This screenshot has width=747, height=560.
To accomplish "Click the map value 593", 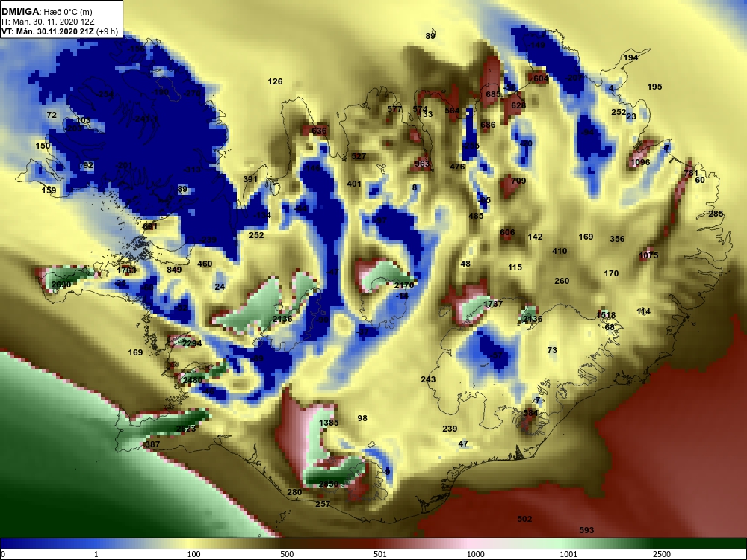I will tap(586, 530).
